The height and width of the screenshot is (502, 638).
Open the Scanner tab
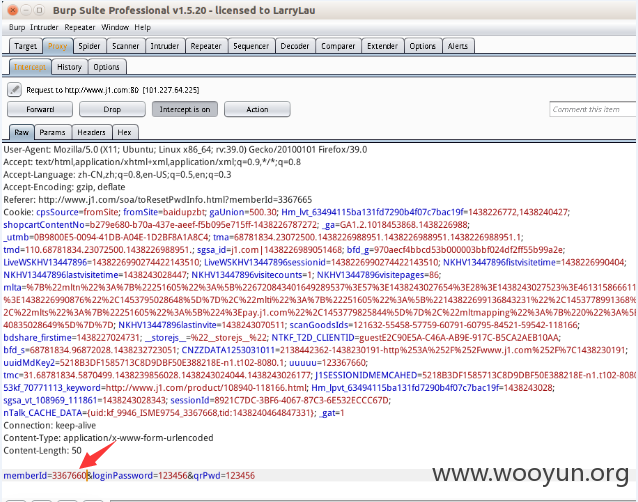pos(125,46)
